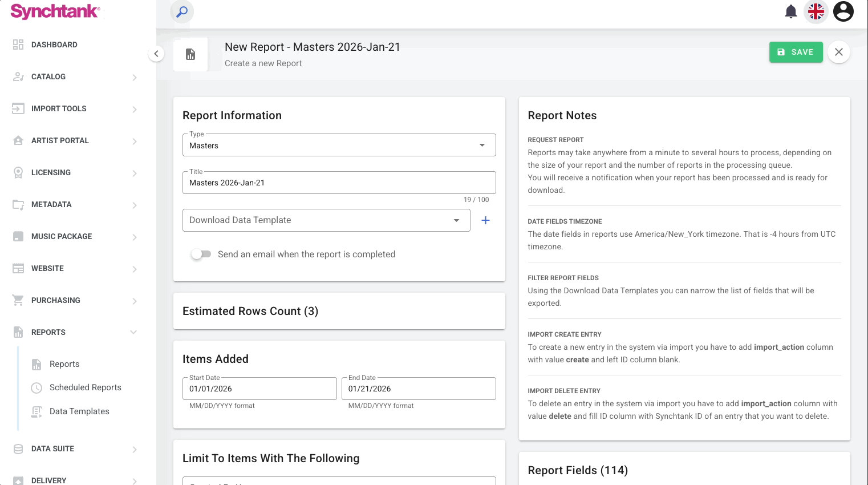
Task: Click the Limit To Items With The Following heading
Action: tap(271, 458)
